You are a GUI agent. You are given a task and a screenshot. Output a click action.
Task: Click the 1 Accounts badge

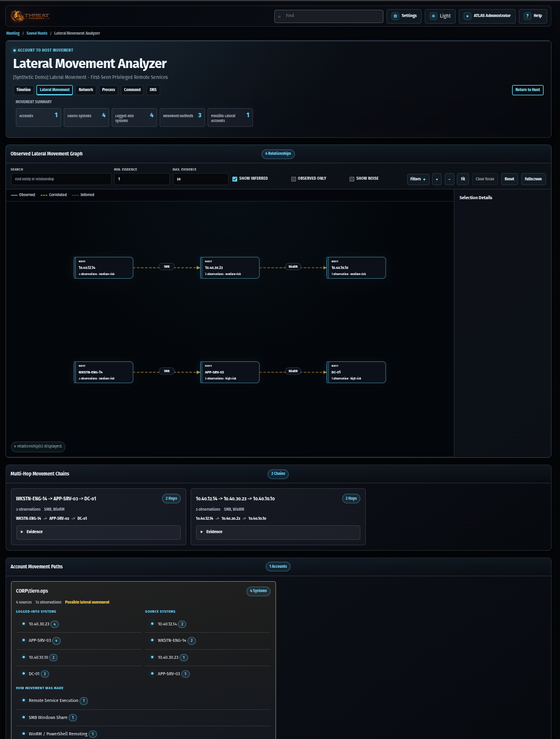pos(278,567)
